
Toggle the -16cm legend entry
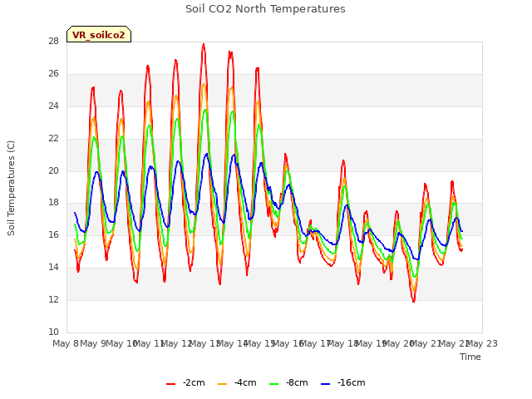[343, 382]
